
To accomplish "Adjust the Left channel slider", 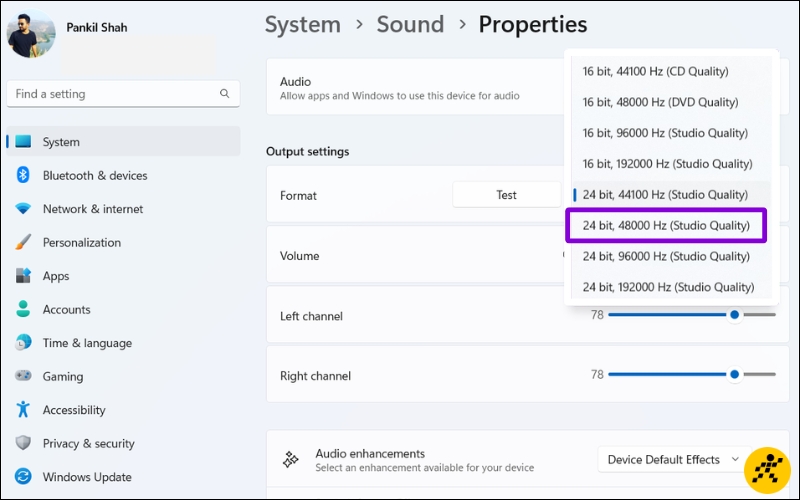I will click(692, 315).
